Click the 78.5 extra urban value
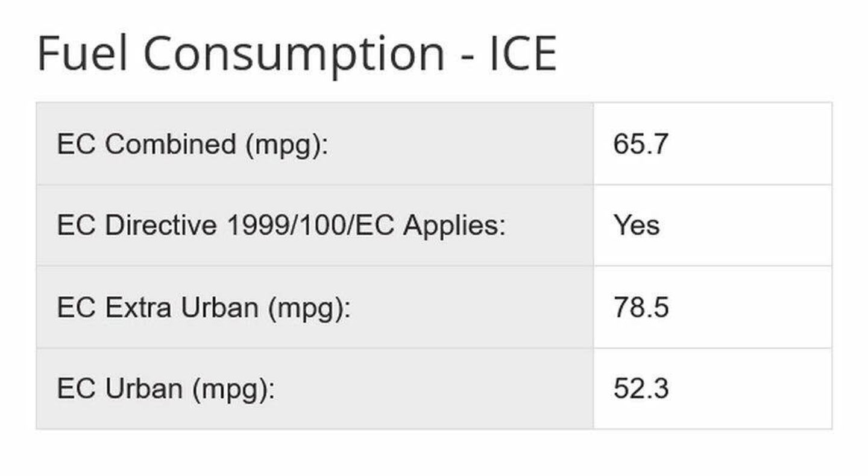 (641, 307)
